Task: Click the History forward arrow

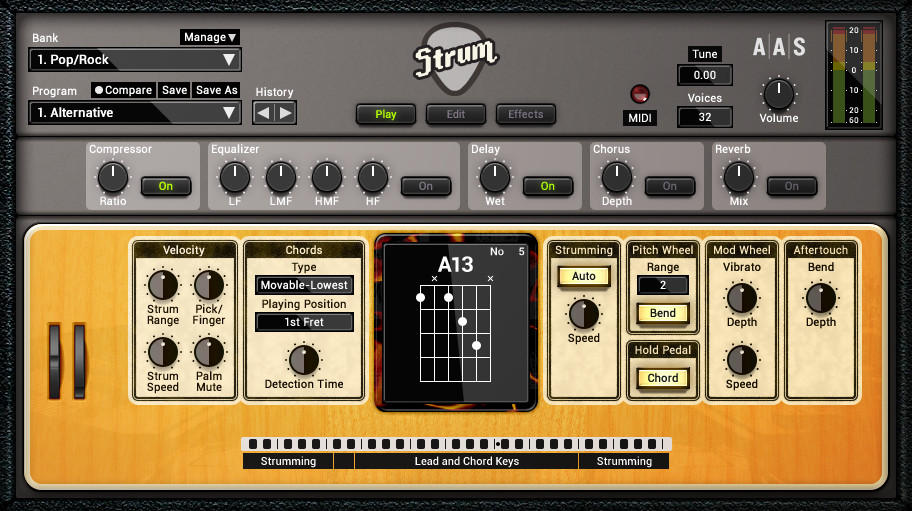Action: [x=285, y=113]
